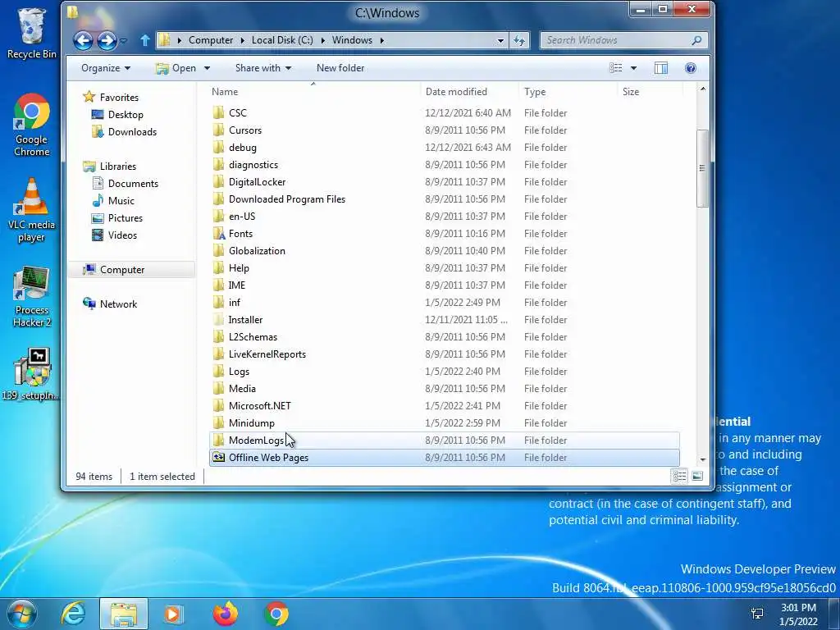Select Network in the navigation pane
The width and height of the screenshot is (840, 630).
(118, 304)
